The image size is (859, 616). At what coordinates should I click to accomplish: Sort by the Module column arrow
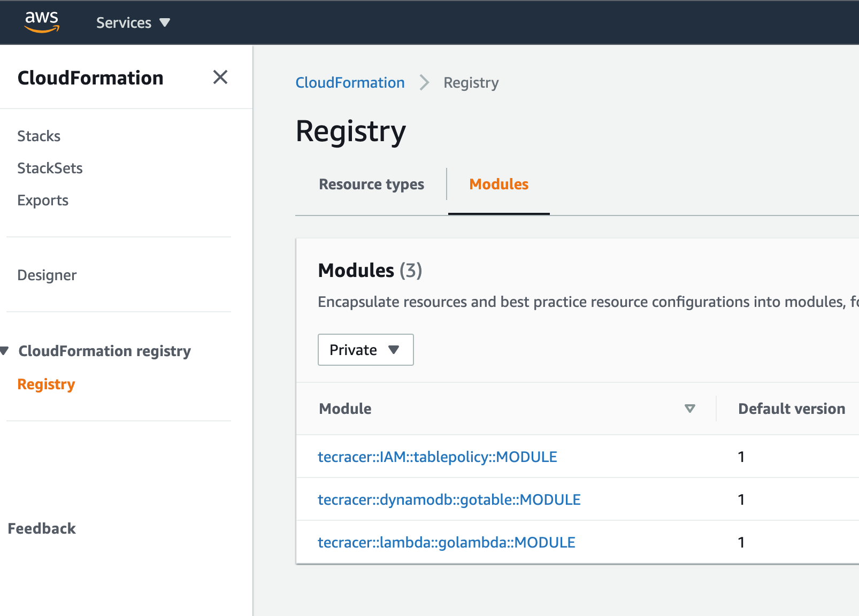690,409
